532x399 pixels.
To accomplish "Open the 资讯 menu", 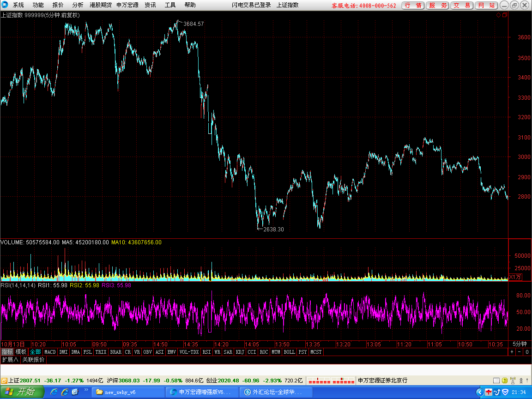I will click(150, 5).
